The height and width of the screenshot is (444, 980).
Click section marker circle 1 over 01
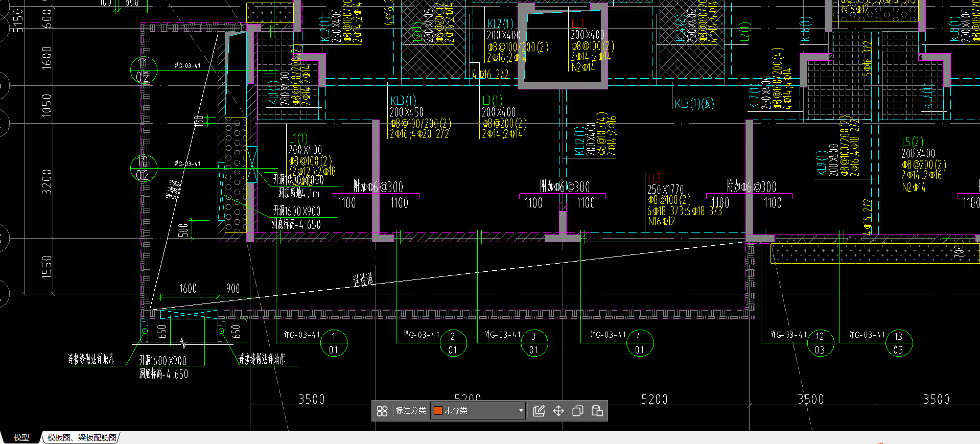[x=334, y=343]
